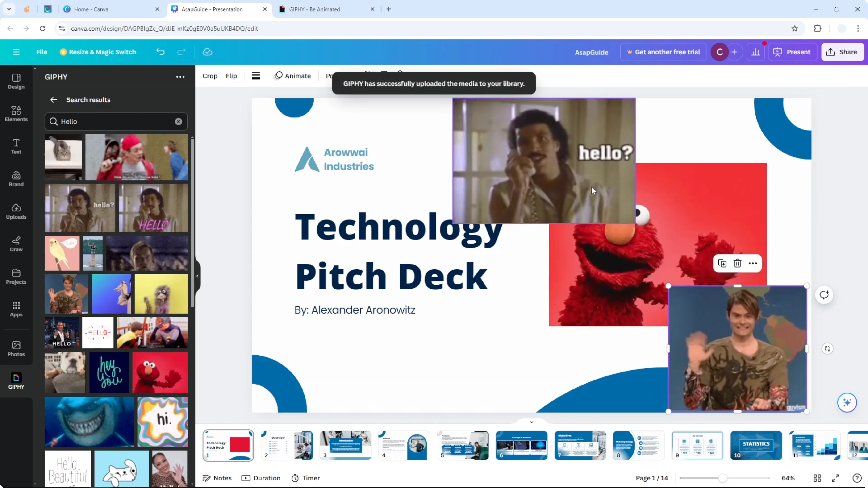Click the rotate handle beside the GIF

tap(828, 349)
